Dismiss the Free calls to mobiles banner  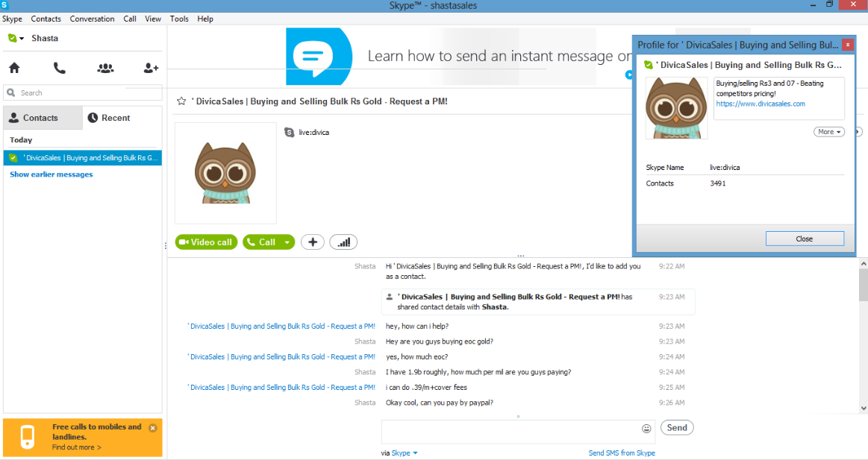pos(153,428)
